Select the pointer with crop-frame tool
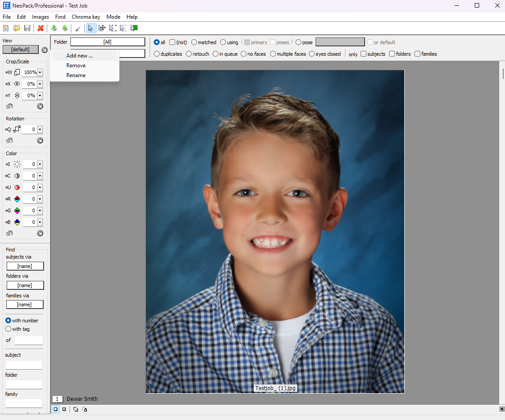Viewport: 505px width, 420px height. (113, 29)
